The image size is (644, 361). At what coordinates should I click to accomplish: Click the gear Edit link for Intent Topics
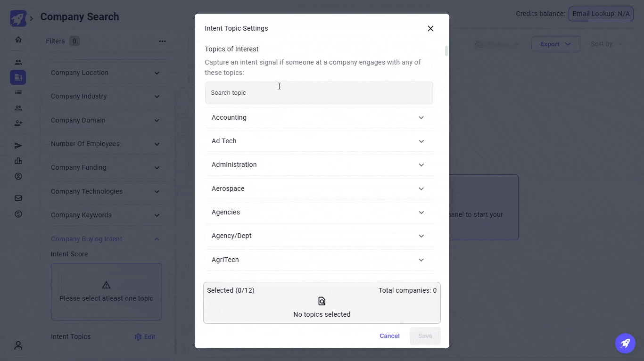145,337
